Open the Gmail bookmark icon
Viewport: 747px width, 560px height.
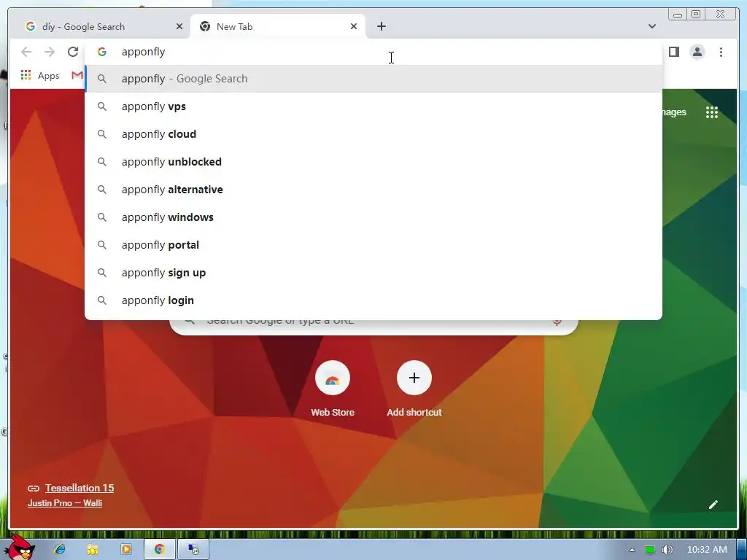(77, 75)
